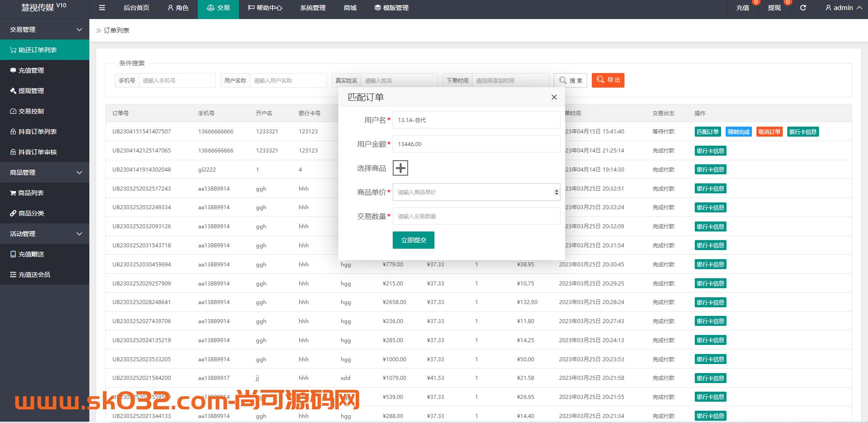Open the admin user menu
Screen dimensions: 868x423
click(844, 8)
